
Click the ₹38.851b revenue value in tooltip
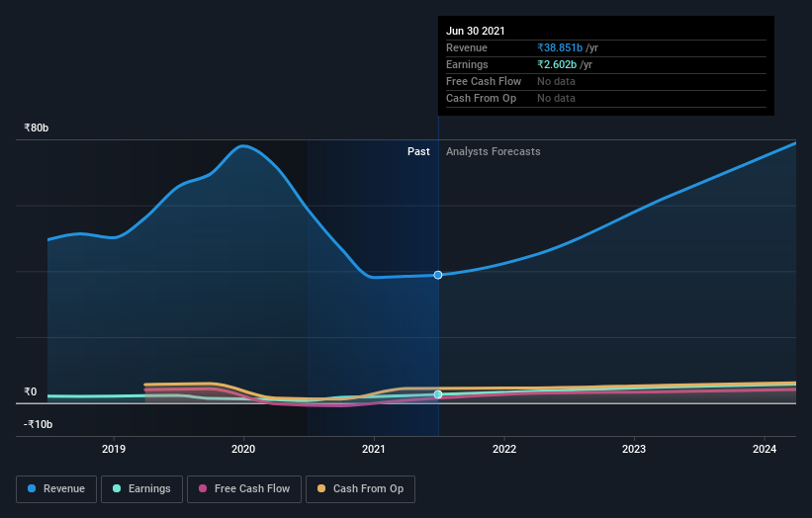tap(560, 47)
